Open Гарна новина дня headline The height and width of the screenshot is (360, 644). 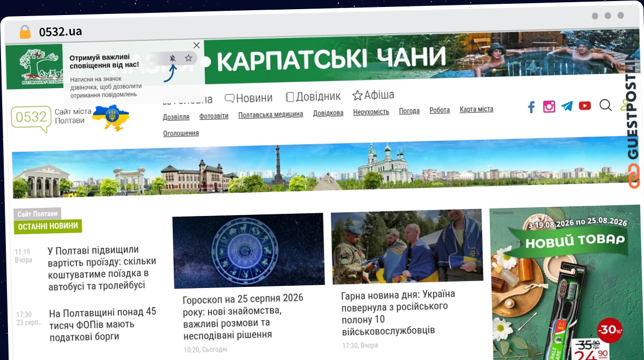398,312
